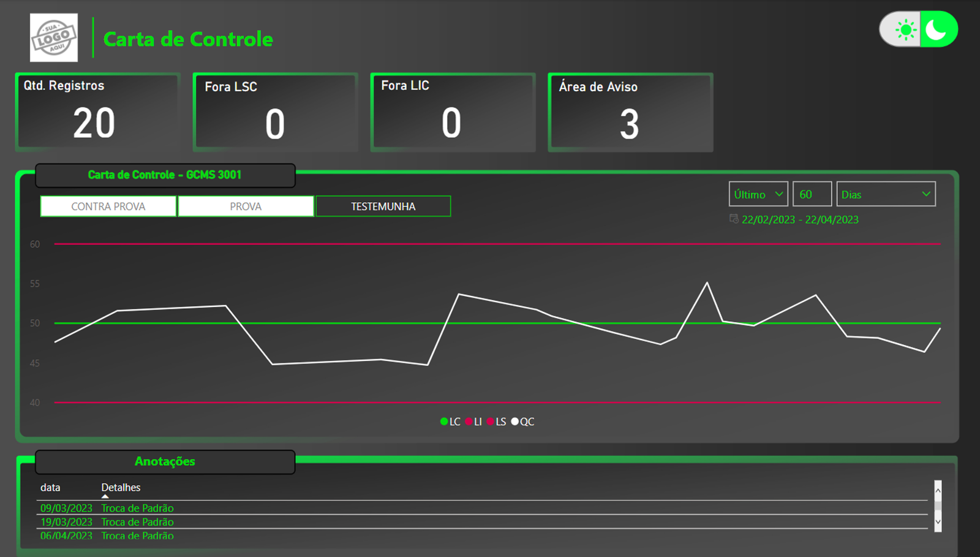980x557 pixels.
Task: Select the PROVA tab
Action: tap(245, 206)
